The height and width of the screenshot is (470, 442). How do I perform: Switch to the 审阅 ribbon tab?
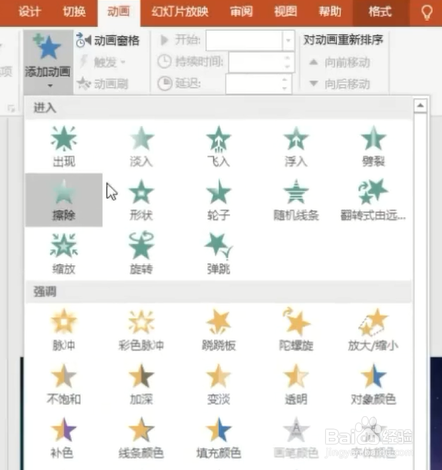pos(241,12)
